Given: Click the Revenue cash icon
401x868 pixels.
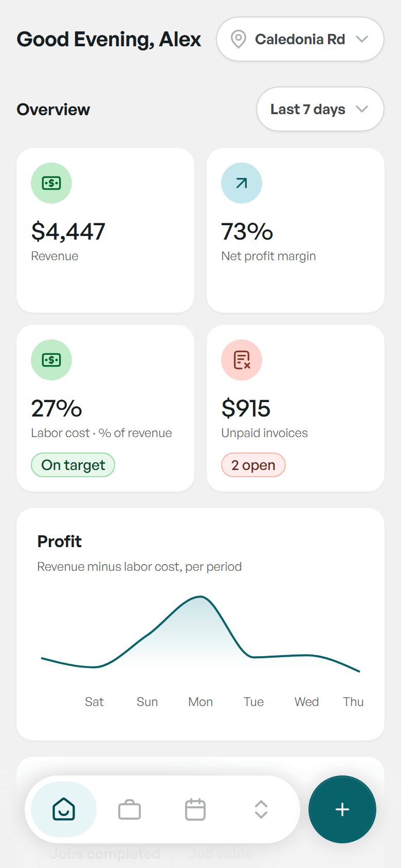Looking at the screenshot, I should (x=51, y=183).
